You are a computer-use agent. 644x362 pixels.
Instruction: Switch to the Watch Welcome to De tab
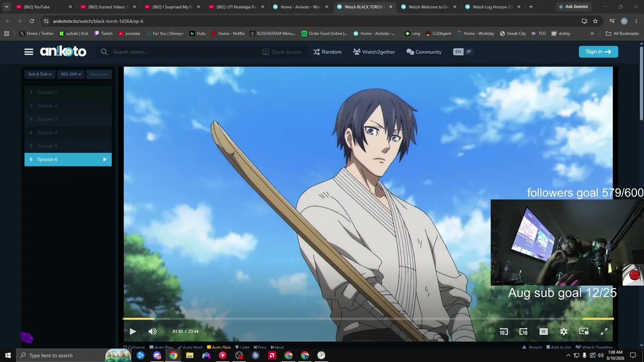click(x=428, y=7)
